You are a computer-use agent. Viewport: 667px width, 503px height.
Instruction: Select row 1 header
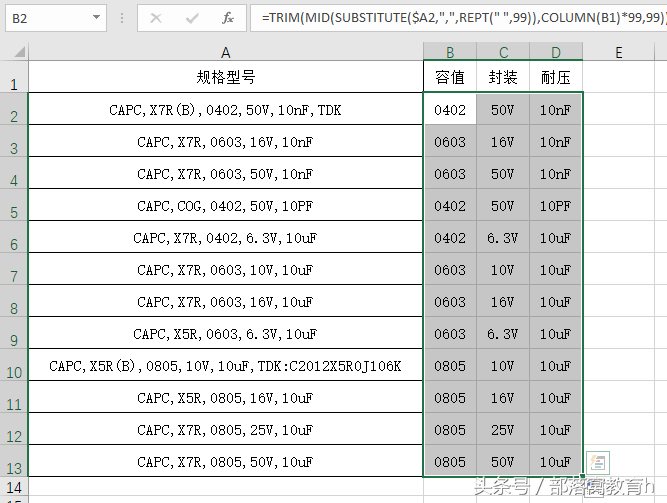coord(14,77)
